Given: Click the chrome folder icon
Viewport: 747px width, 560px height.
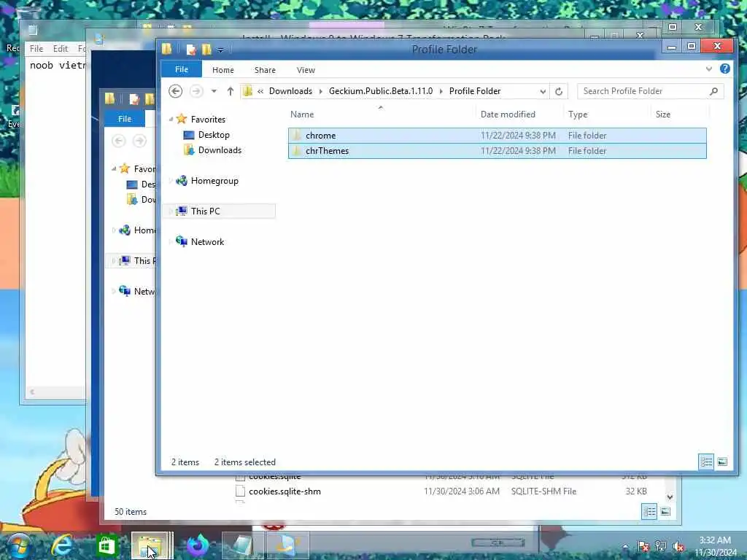Looking at the screenshot, I should 298,135.
